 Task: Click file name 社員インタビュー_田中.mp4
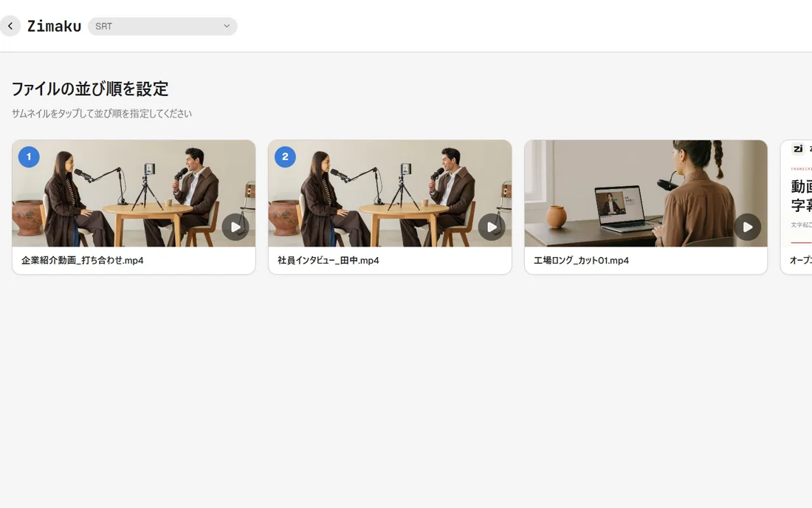[328, 261]
